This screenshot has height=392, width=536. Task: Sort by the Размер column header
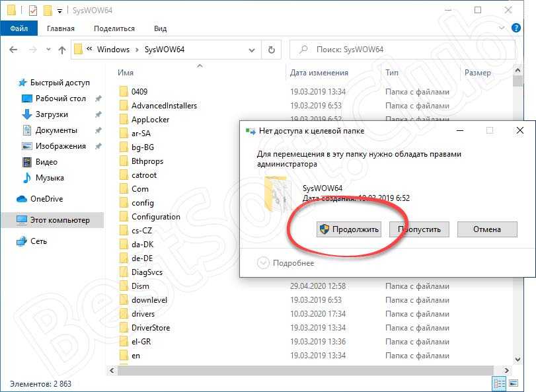[x=478, y=73]
